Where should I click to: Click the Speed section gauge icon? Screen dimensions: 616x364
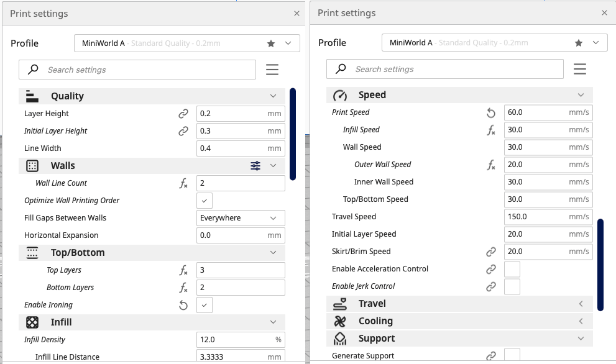340,95
